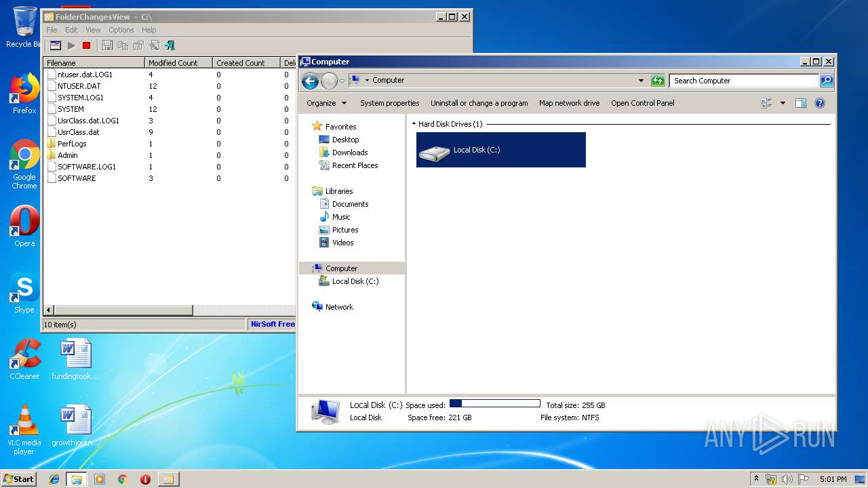
Task: Click volume speaker icon in system tray
Action: [787, 479]
